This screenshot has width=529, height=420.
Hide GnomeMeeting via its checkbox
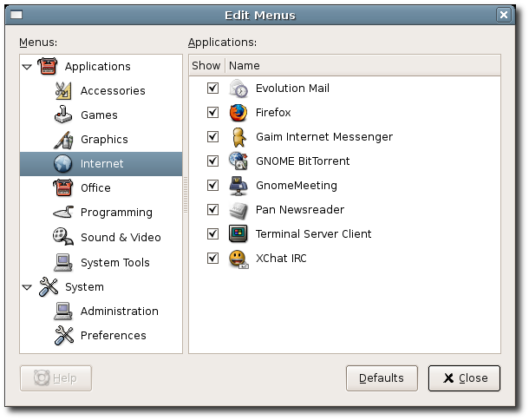[x=212, y=186]
